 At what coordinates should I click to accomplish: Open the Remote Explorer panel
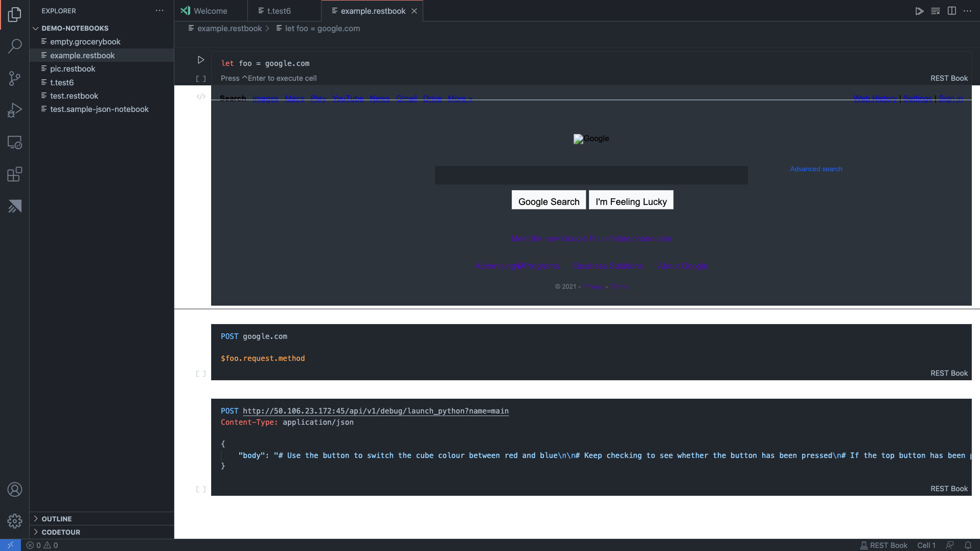[x=14, y=143]
